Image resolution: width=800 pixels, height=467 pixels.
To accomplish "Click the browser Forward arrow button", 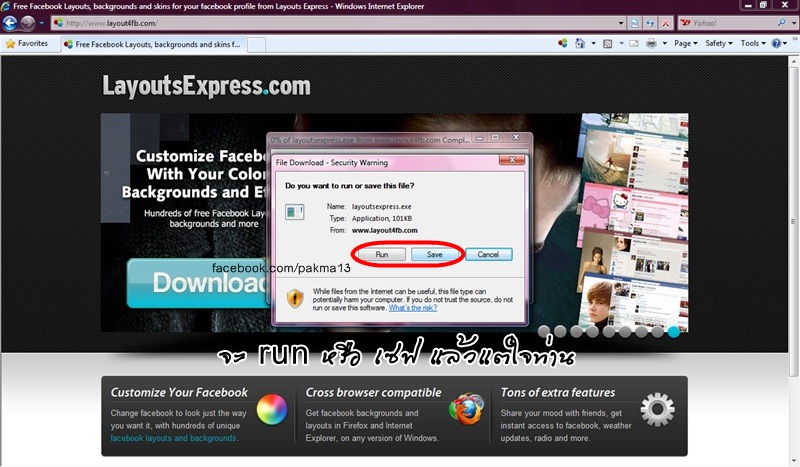I will coord(27,23).
